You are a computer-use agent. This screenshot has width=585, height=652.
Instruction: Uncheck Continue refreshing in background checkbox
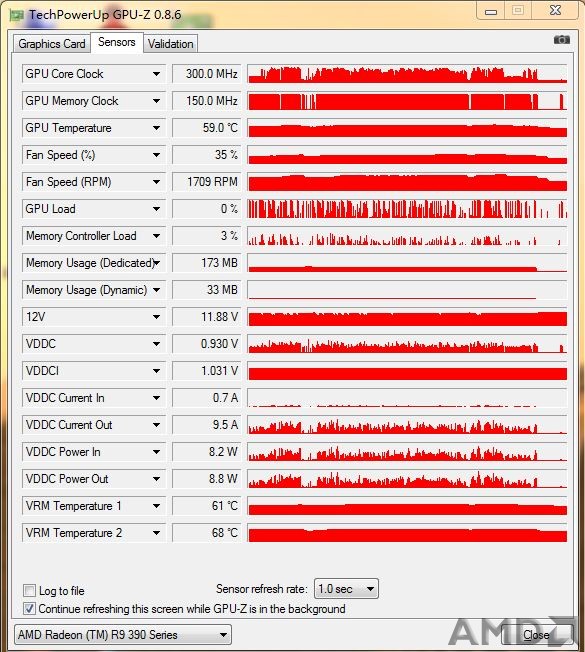(29, 609)
